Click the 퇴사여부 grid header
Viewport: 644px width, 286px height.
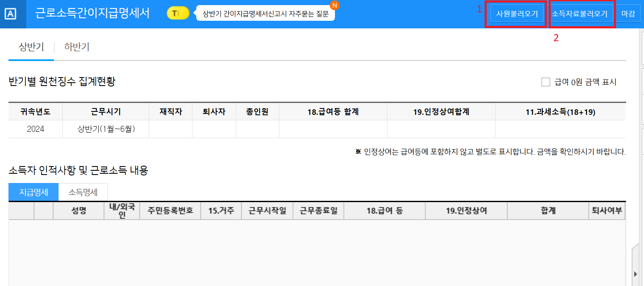pos(607,211)
